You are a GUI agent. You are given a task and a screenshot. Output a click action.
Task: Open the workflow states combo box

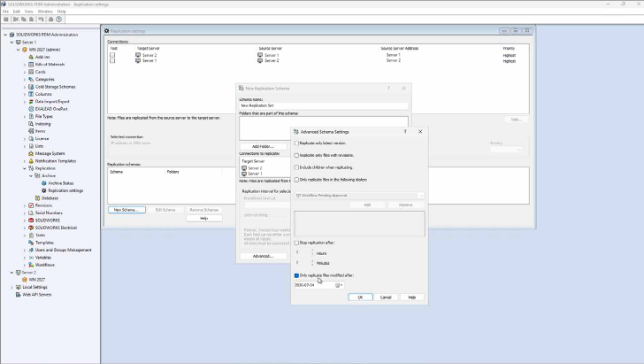tap(359, 196)
